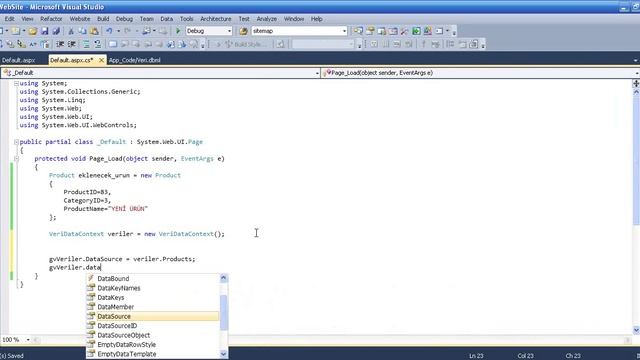This screenshot has width=640, height=360.
Task: Collapse the Page_Load method outlining block
Action: pyautogui.click(x=16, y=158)
